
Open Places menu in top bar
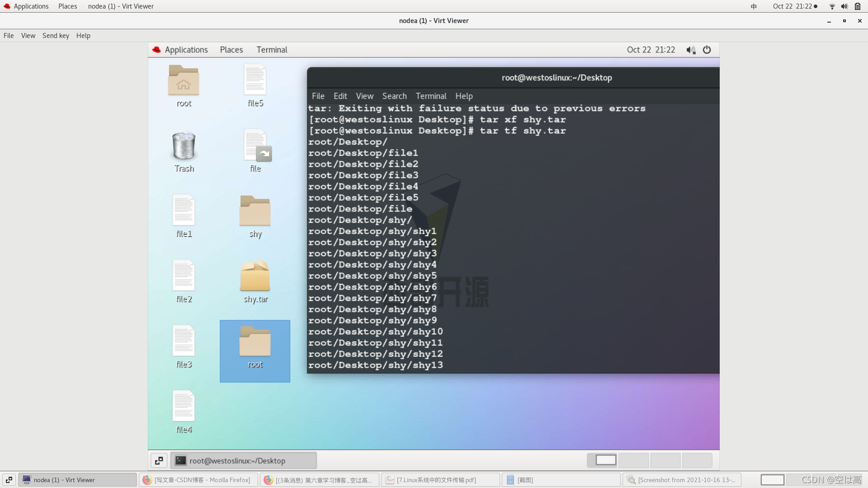coord(67,6)
